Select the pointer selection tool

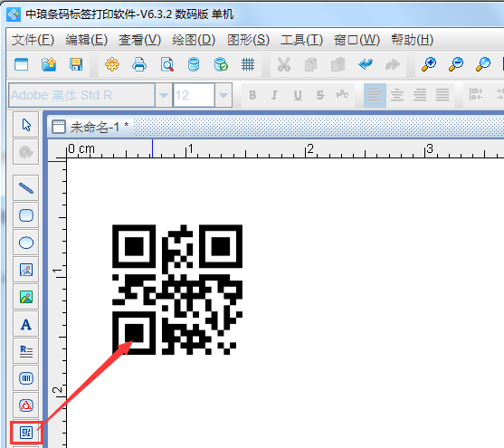tap(26, 125)
